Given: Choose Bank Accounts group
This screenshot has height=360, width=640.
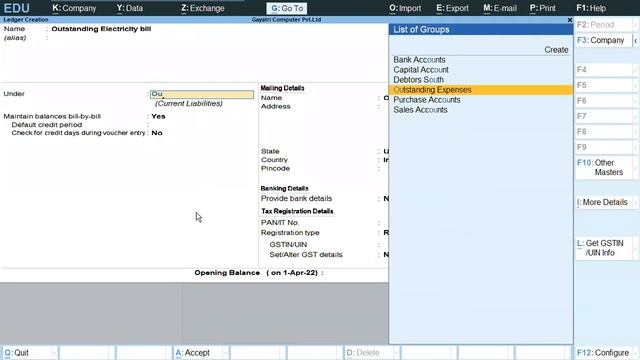Looking at the screenshot, I should coord(480,60).
